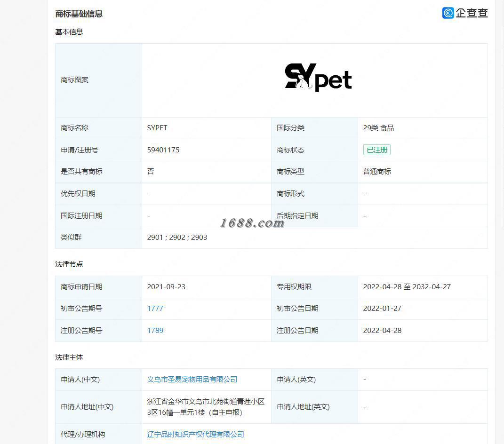Viewport: 504px width, 444px height.
Task: Click the 初审公告期号 label cell
Action: [98, 309]
